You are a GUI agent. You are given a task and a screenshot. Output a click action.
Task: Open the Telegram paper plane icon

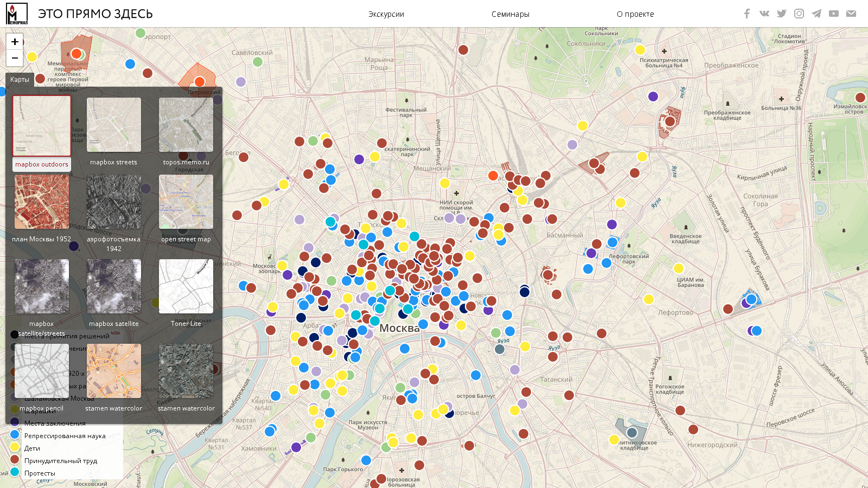(816, 14)
